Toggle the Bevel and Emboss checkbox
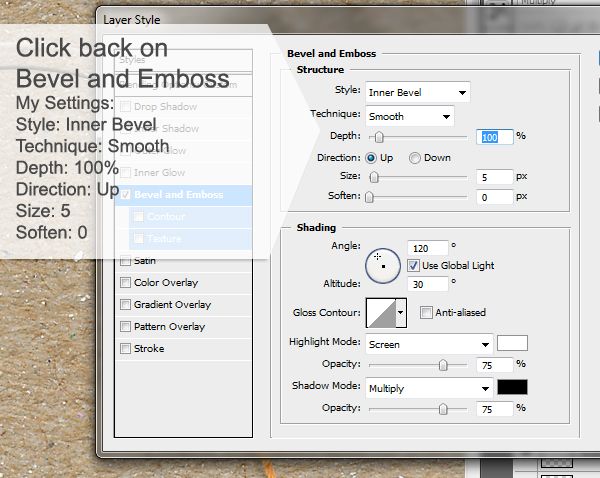Screen dimensions: 600x478 (125, 194)
